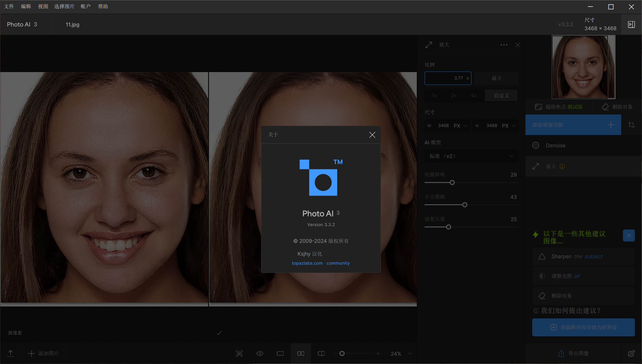
Task: Apply 调整光照 all suggestion
Action: pyautogui.click(x=583, y=276)
